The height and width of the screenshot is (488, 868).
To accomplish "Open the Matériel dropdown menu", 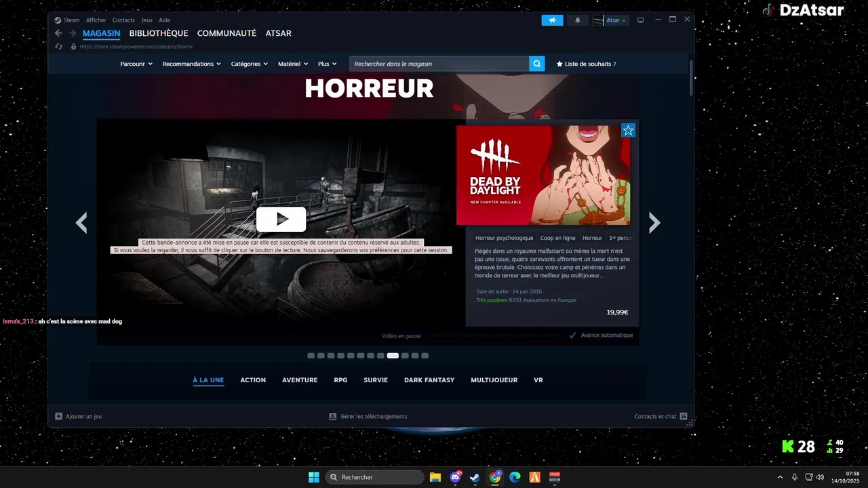I will (293, 64).
